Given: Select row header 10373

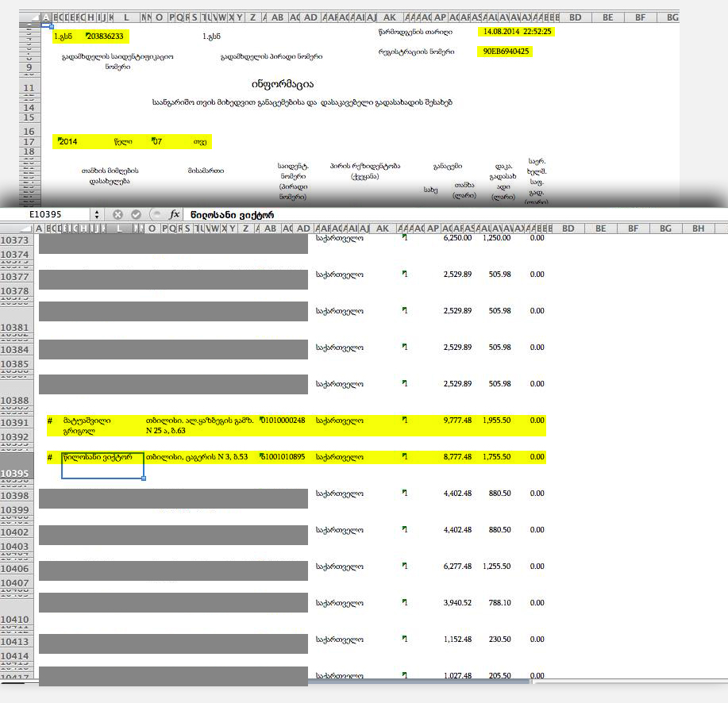Looking at the screenshot, I should 15,240.
